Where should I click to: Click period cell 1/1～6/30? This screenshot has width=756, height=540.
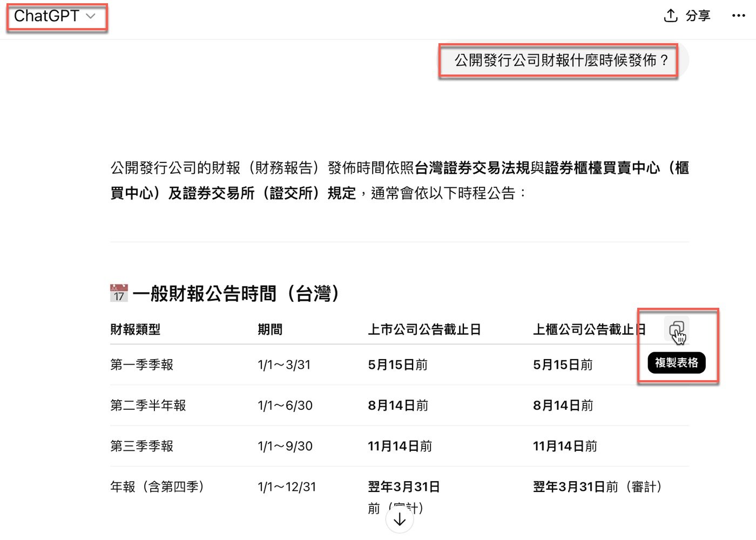285,406
